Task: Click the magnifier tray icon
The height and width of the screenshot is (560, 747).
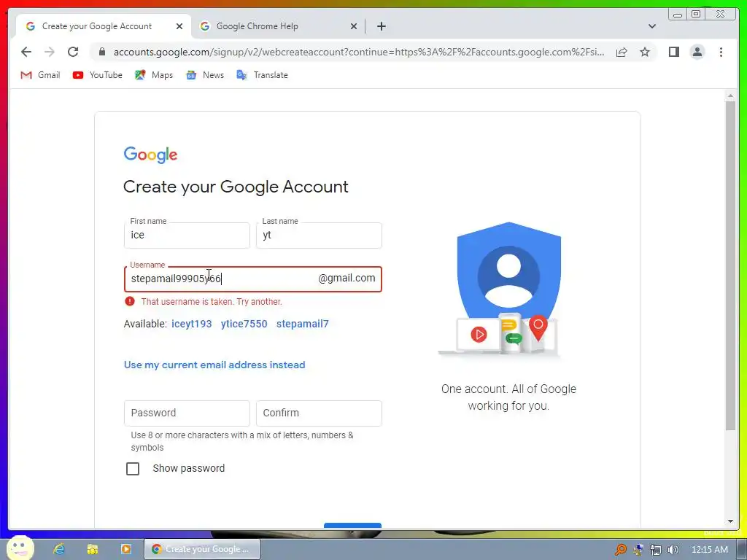Action: pos(621,550)
